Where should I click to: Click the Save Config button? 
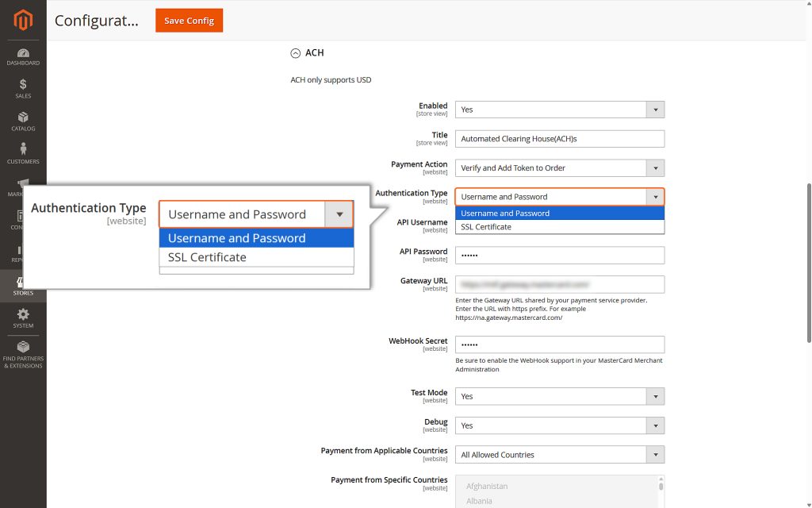(x=189, y=21)
